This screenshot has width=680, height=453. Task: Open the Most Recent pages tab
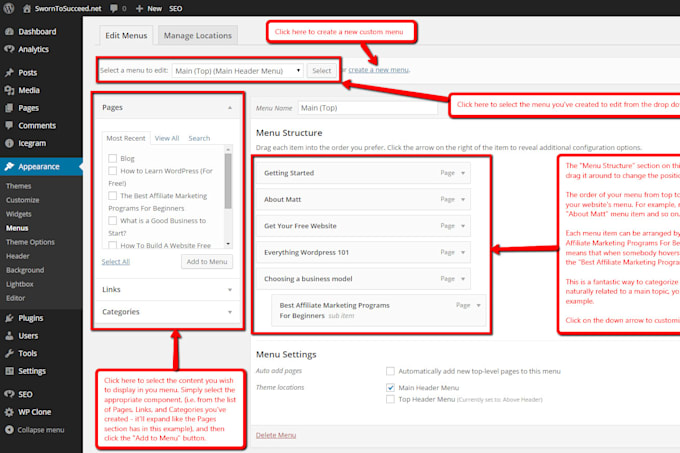(126, 138)
